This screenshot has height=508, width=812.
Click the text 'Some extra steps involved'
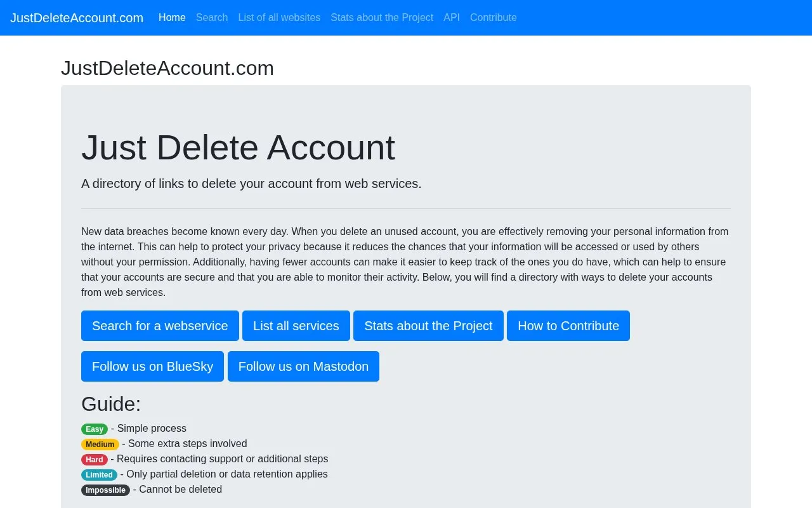click(x=188, y=444)
